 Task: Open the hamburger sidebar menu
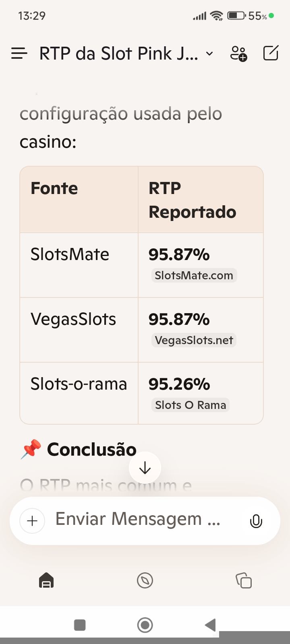coord(19,54)
